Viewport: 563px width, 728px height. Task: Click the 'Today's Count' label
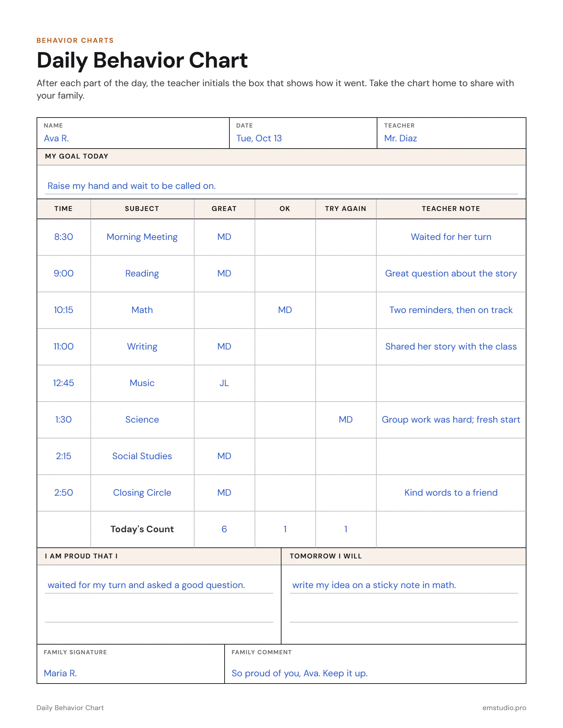142,529
